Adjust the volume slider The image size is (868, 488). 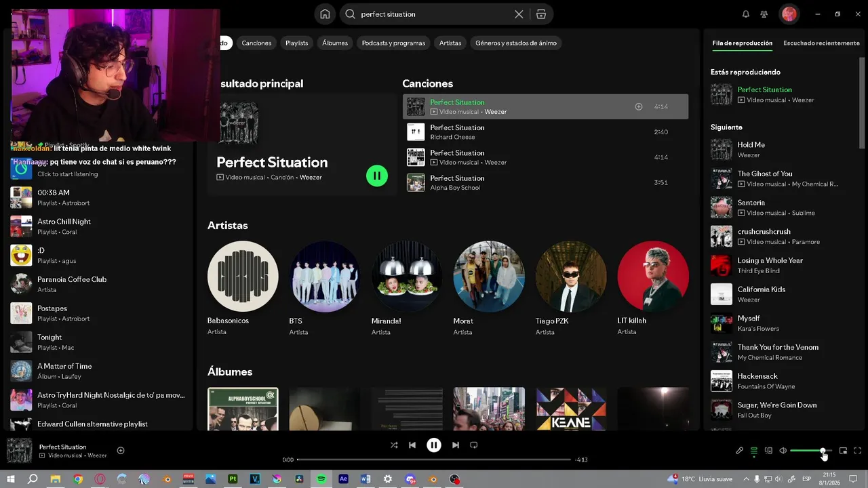(x=811, y=451)
